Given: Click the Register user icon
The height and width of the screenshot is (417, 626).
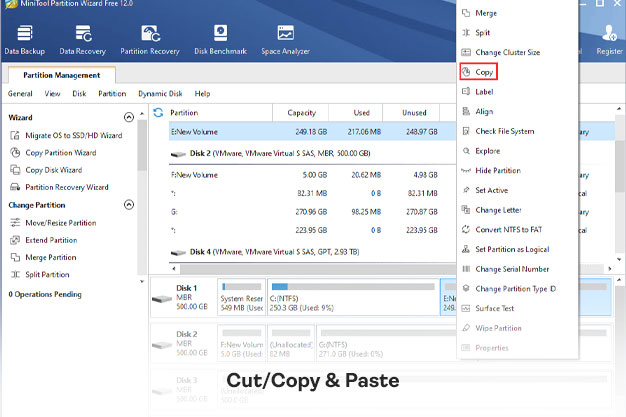Looking at the screenshot, I should click(609, 33).
